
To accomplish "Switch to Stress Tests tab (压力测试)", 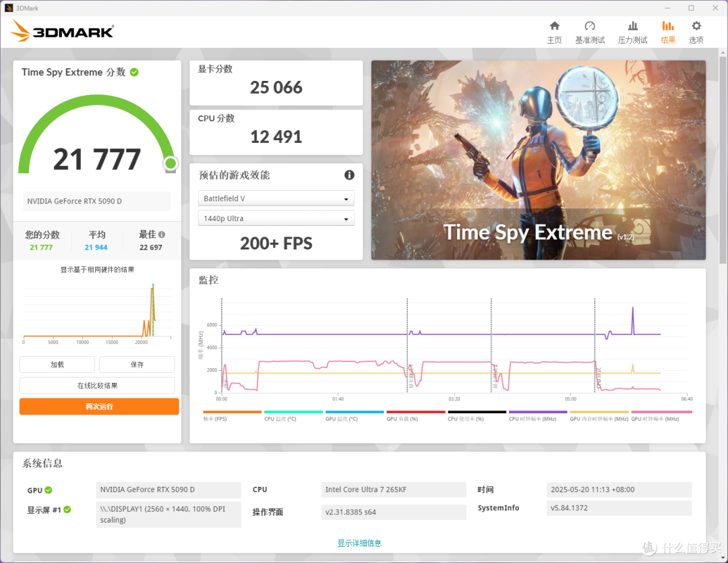I will 632,32.
